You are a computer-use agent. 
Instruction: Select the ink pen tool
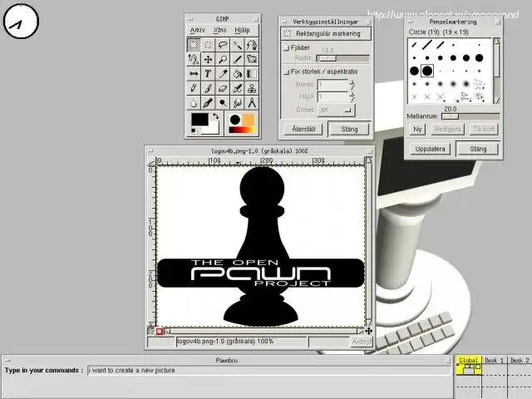coord(208,103)
